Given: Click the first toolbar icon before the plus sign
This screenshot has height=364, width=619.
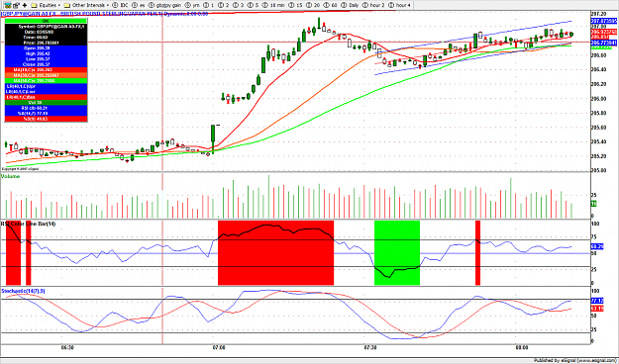Looking at the screenshot, I should (7, 6).
